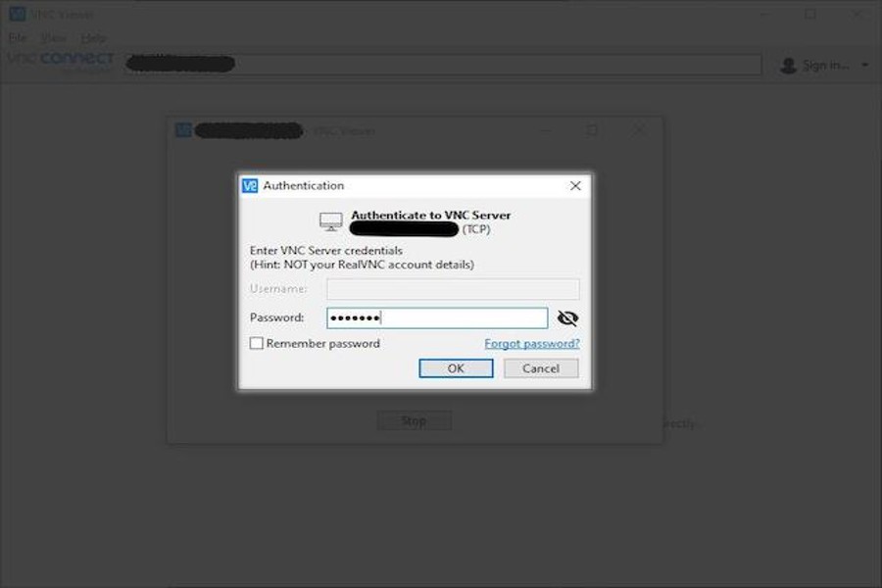Cancel the authentication dialog
This screenshot has height=588, width=882.
click(x=541, y=368)
